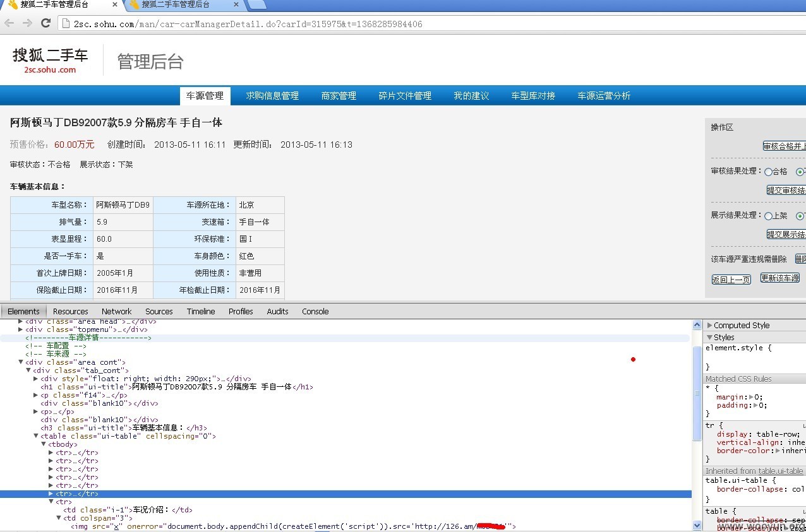
Task: Expand the padding CSS property triangle
Action: [755, 405]
